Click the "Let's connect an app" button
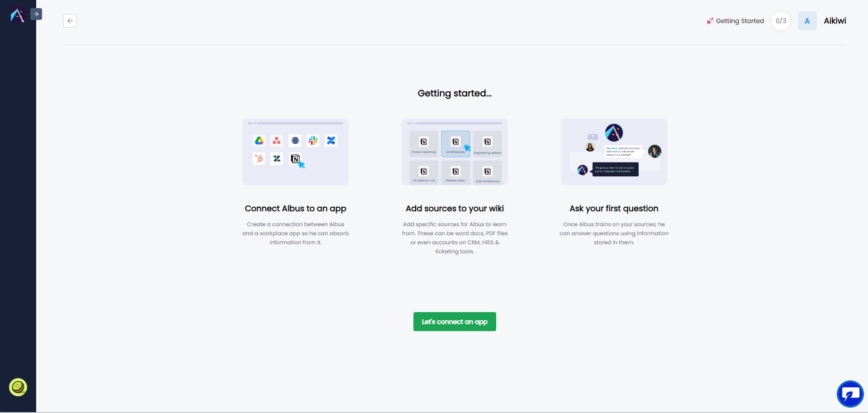The height and width of the screenshot is (413, 868). point(455,322)
